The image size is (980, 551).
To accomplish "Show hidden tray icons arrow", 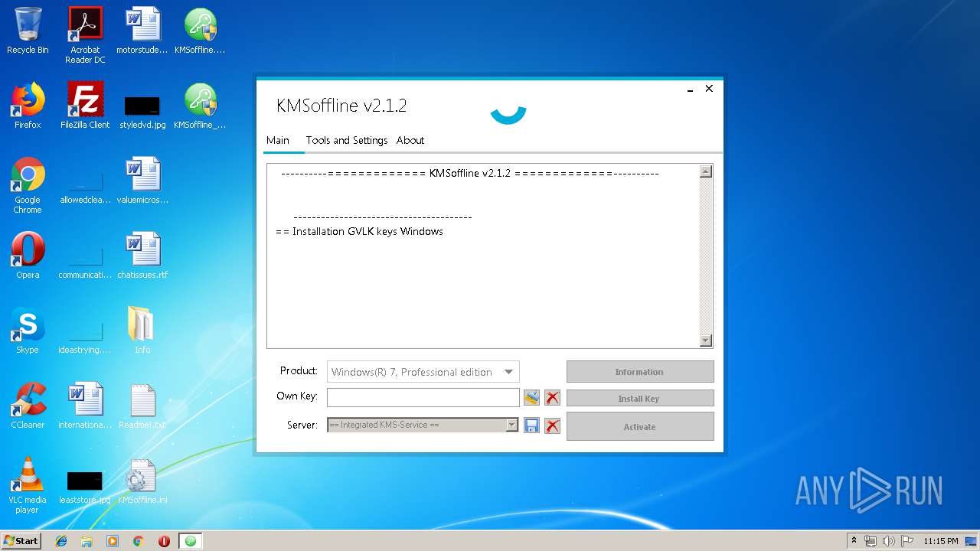I will click(x=854, y=541).
